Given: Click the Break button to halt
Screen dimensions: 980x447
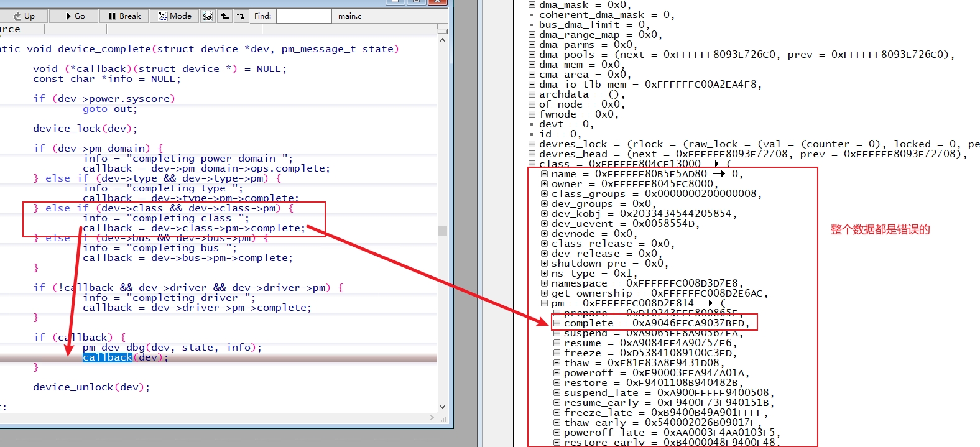Looking at the screenshot, I should point(124,16).
